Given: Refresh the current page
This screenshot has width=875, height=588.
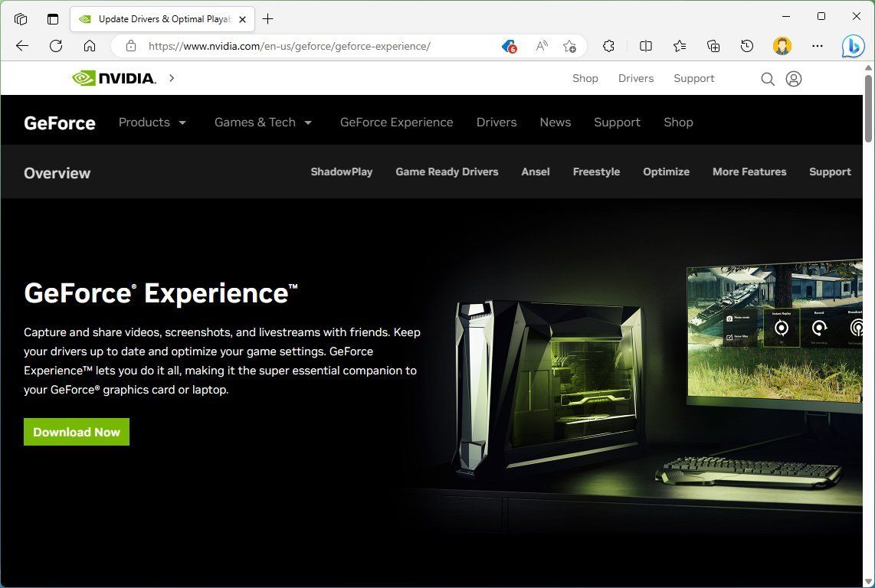Looking at the screenshot, I should [x=56, y=46].
